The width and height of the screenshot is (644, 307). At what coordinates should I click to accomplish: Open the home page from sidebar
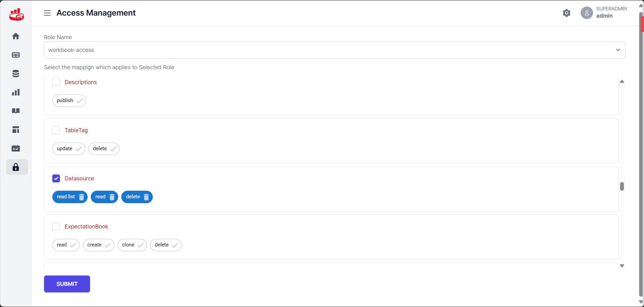(x=16, y=36)
